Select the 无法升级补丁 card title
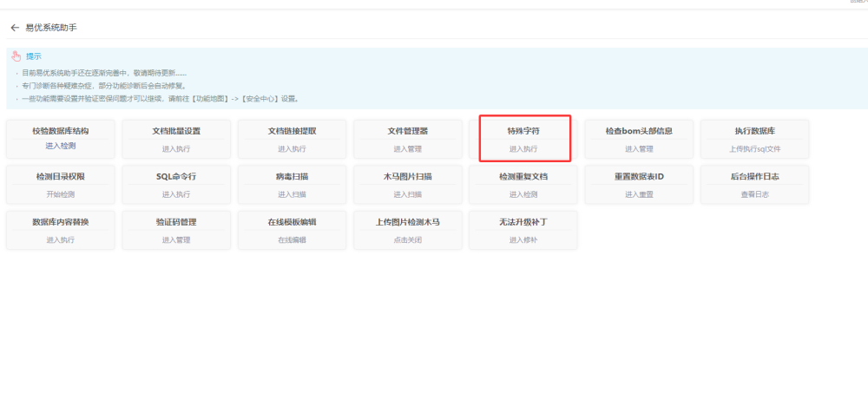The image size is (868, 393). pos(523,222)
